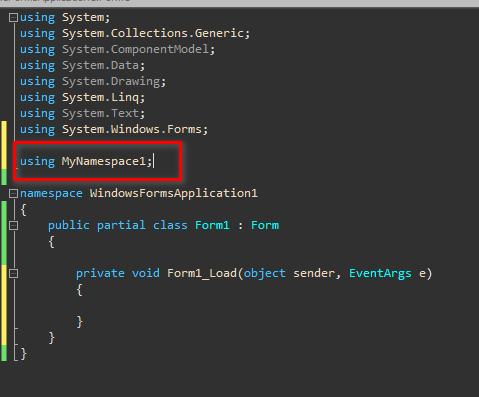Collapse the WindowsFormsApplication1 namespace block
The height and width of the screenshot is (397, 479).
(x=13, y=193)
